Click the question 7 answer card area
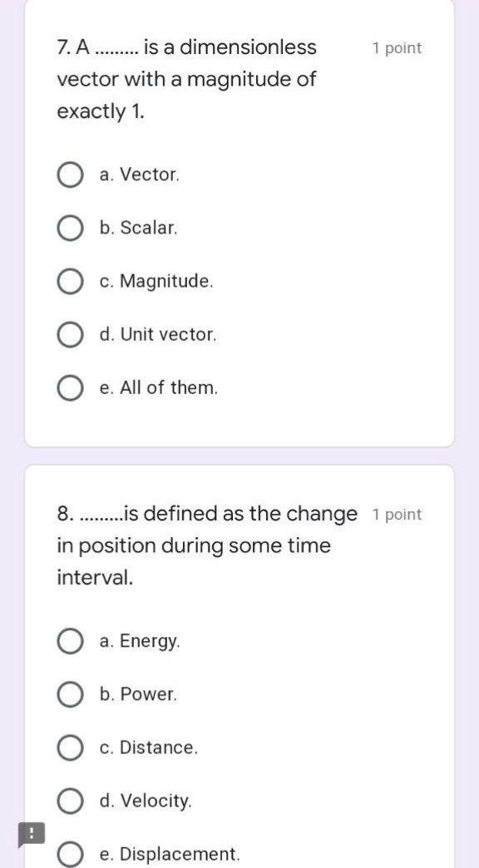The width and height of the screenshot is (479, 868). 239,224
